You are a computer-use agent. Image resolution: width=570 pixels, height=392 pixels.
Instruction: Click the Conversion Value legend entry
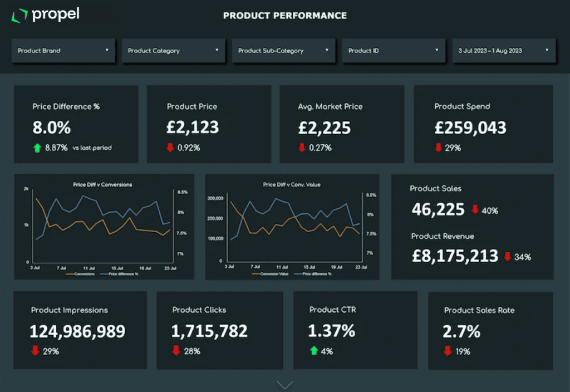(x=269, y=274)
